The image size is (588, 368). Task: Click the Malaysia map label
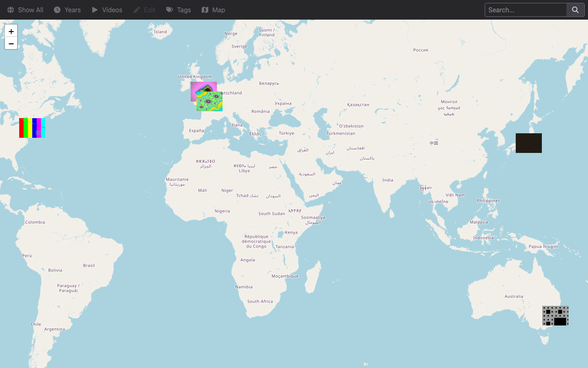(479, 222)
